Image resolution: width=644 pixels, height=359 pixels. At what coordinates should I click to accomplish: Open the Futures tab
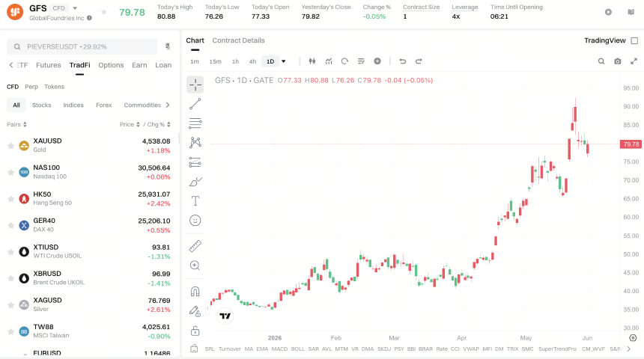49,65
